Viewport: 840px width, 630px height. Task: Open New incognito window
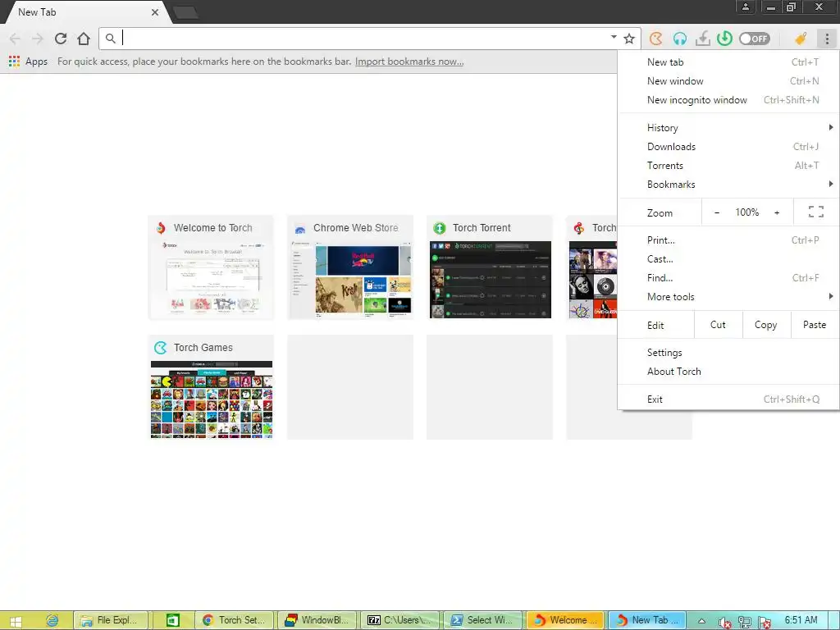point(728,99)
